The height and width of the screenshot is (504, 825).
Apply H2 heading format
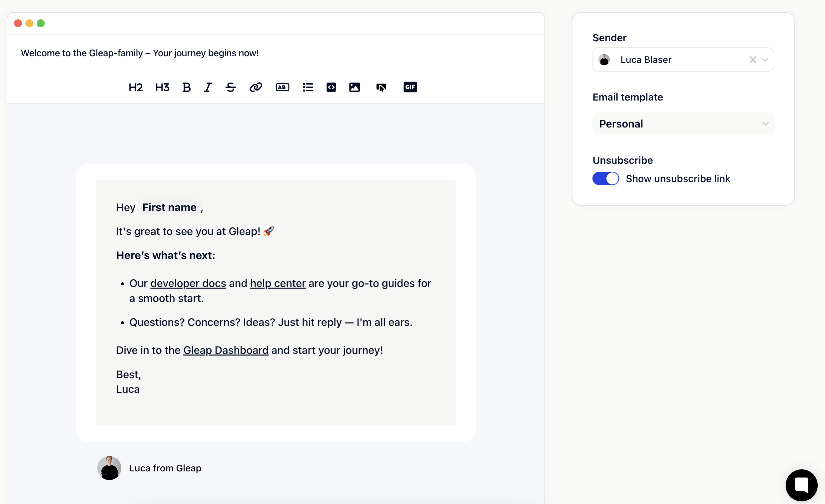[136, 87]
